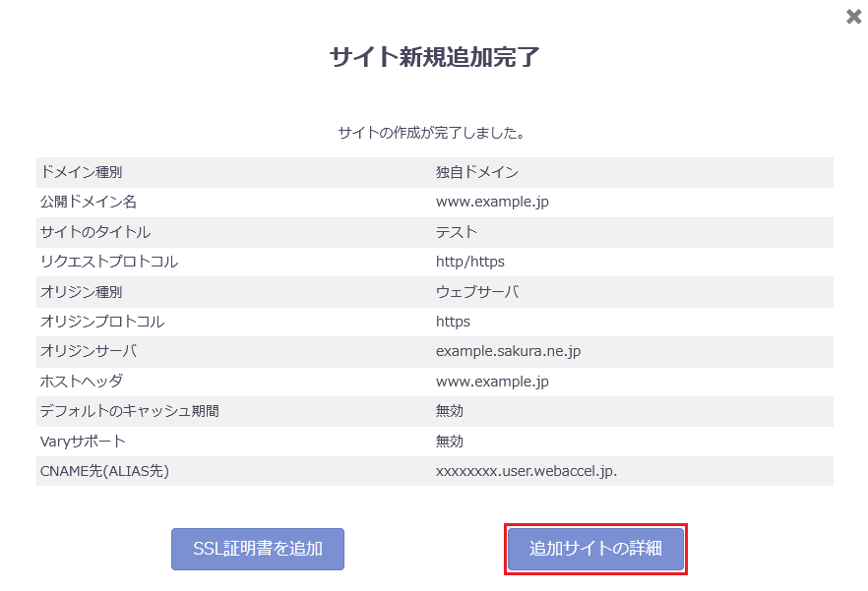Viewport: 868px width, 591px height.
Task: Select the Varyサポート 無効 value
Action: pos(450,442)
